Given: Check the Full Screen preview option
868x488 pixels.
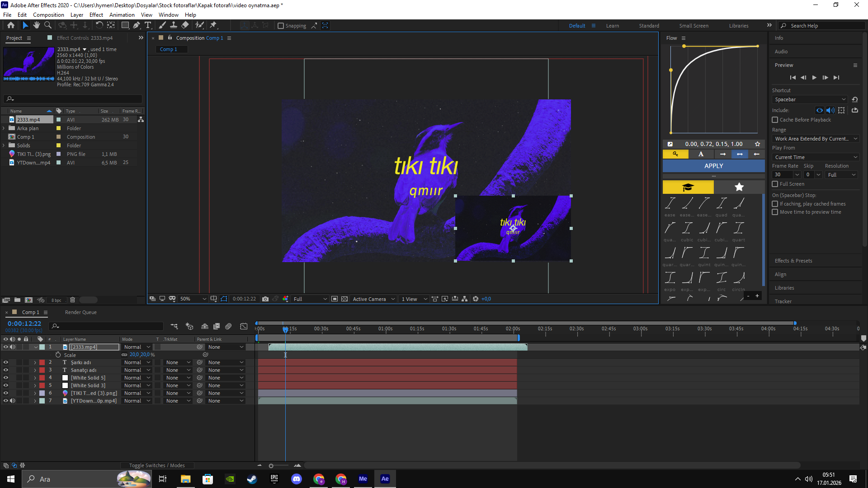Looking at the screenshot, I should tap(775, 184).
